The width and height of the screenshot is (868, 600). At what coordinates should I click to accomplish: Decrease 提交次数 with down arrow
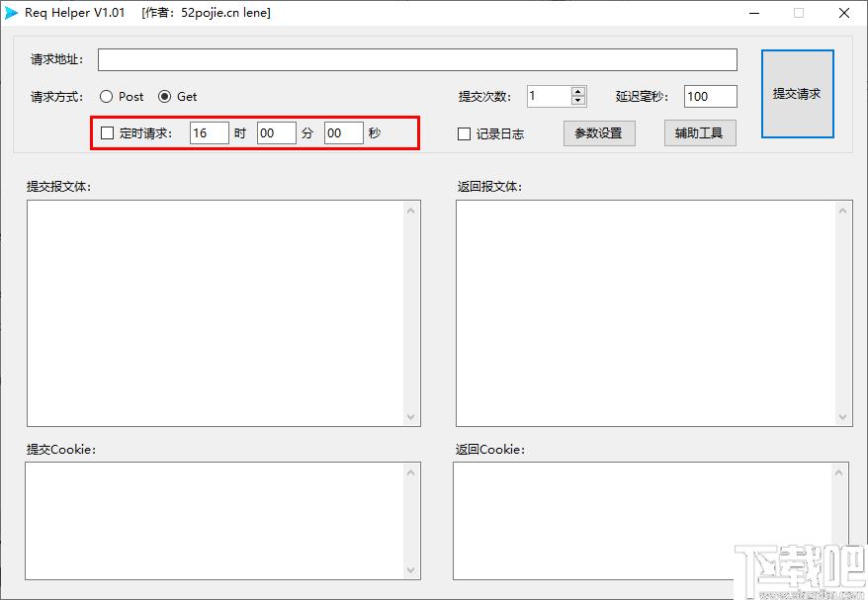578,101
